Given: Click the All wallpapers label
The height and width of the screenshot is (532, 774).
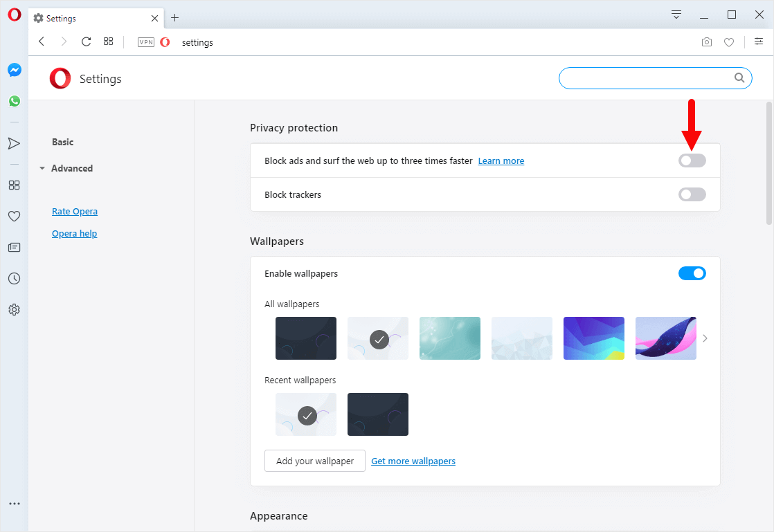Looking at the screenshot, I should 291,304.
